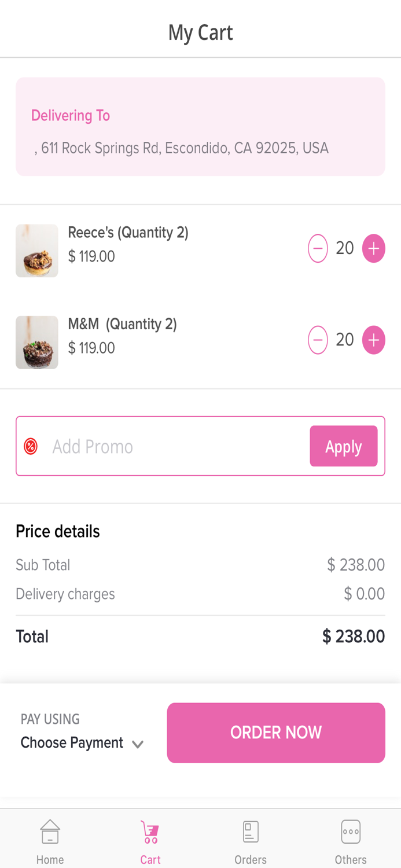This screenshot has width=401, height=868.
Task: Select the Home icon in bottom navigation
Action: tap(50, 831)
